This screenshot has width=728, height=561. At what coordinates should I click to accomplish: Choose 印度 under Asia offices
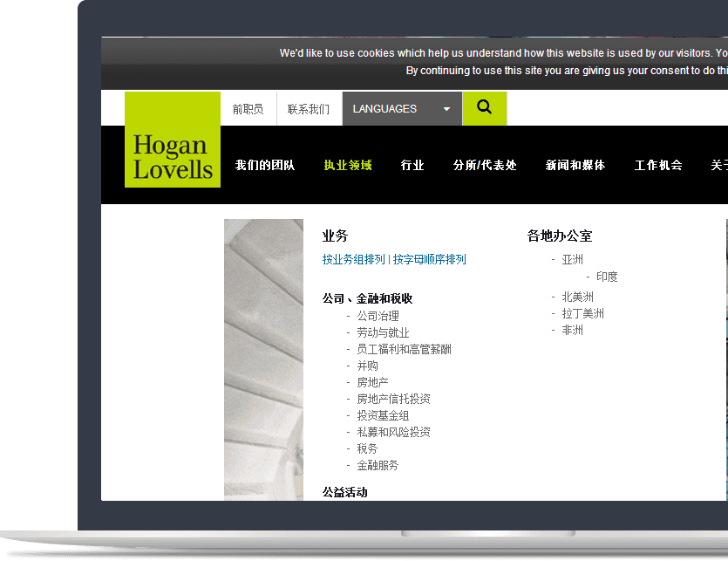click(607, 277)
